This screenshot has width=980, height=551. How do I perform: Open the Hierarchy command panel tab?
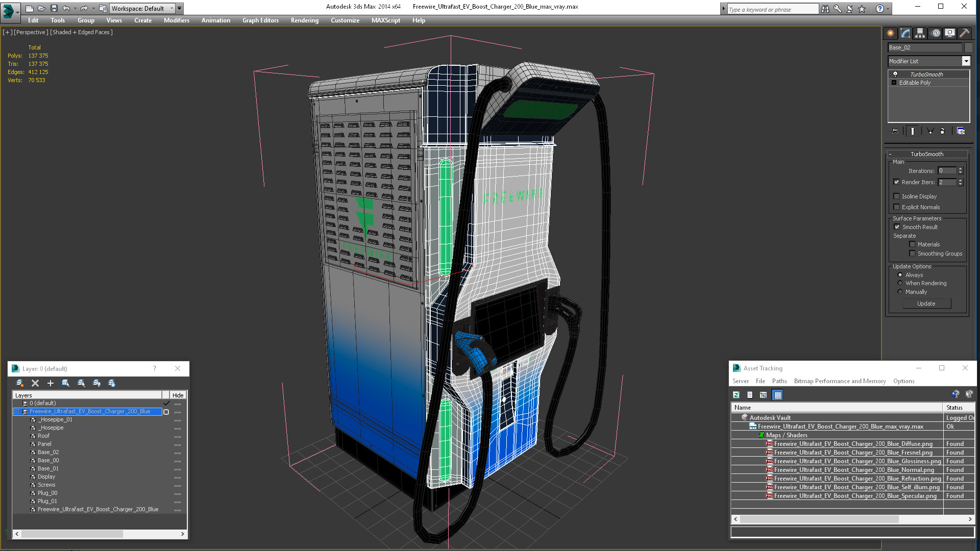pyautogui.click(x=920, y=33)
